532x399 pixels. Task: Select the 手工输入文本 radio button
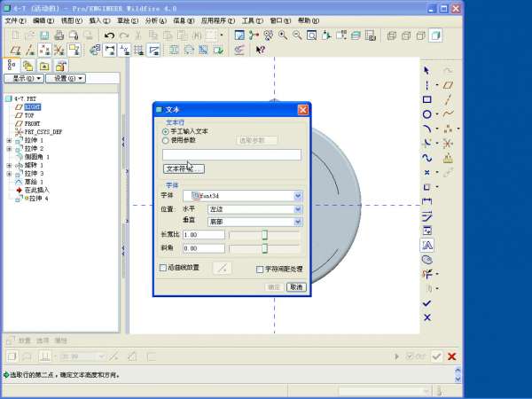tap(166, 131)
